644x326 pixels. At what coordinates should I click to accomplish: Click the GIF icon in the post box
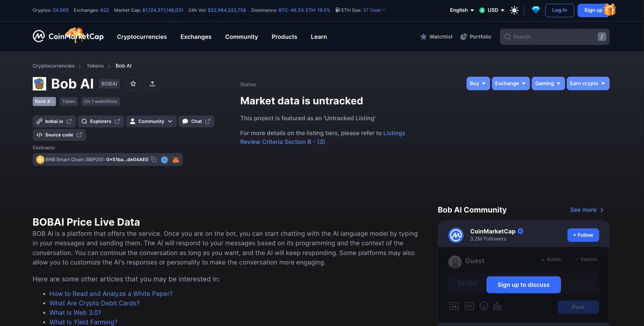pyautogui.click(x=469, y=306)
